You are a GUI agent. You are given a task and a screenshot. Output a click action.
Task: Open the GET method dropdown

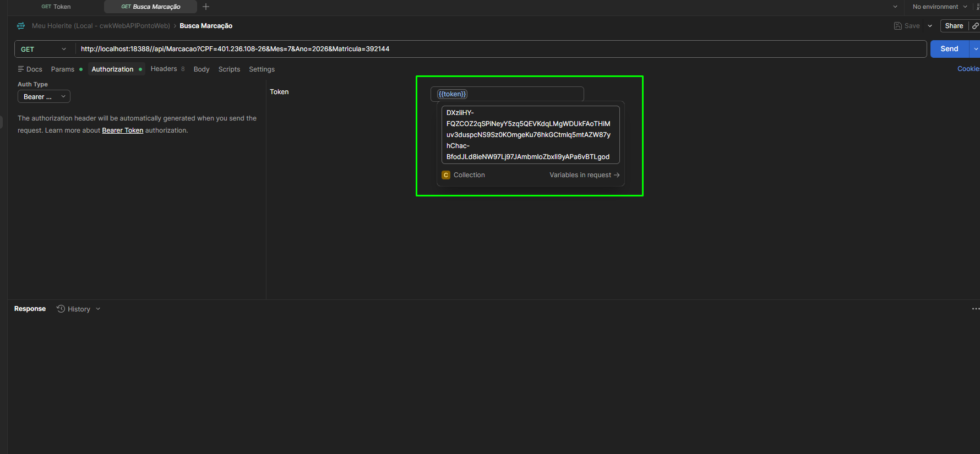click(43, 49)
